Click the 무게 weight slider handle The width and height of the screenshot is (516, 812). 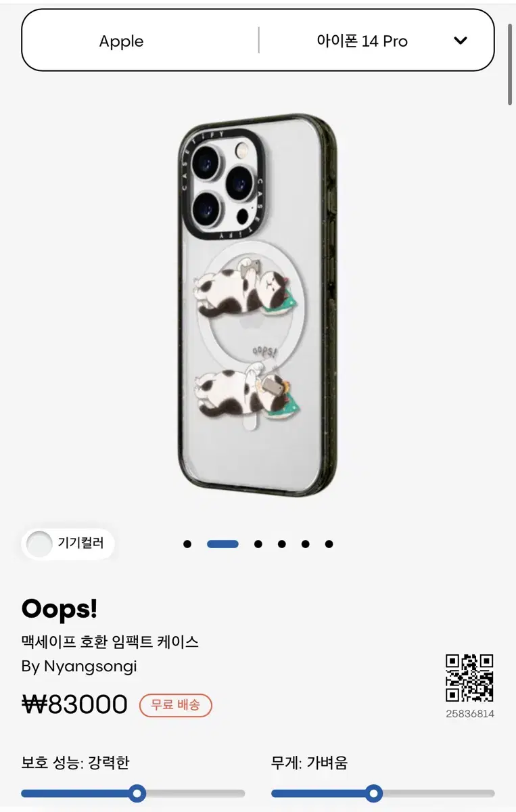pyautogui.click(x=373, y=793)
